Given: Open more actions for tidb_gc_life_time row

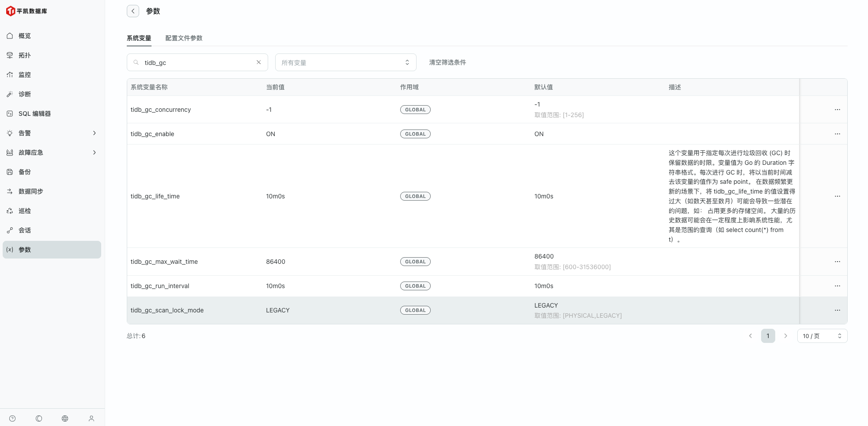Looking at the screenshot, I should point(837,196).
